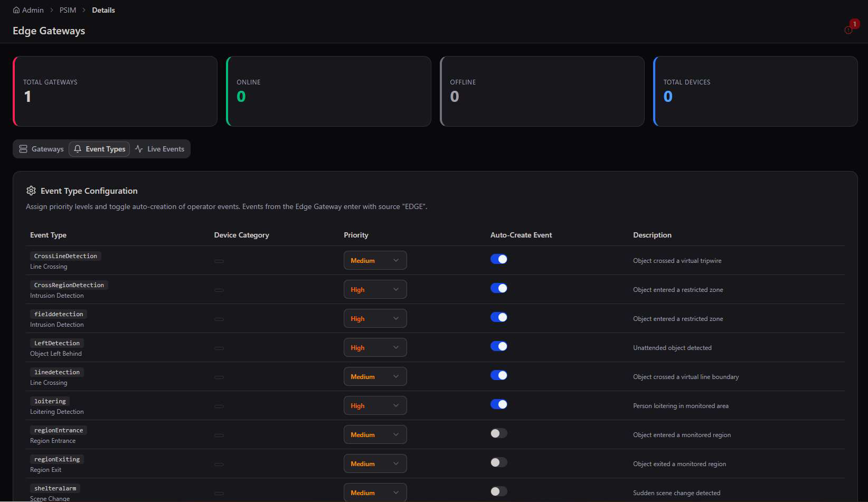
Task: Open the red alert notification icon
Action: click(x=848, y=30)
